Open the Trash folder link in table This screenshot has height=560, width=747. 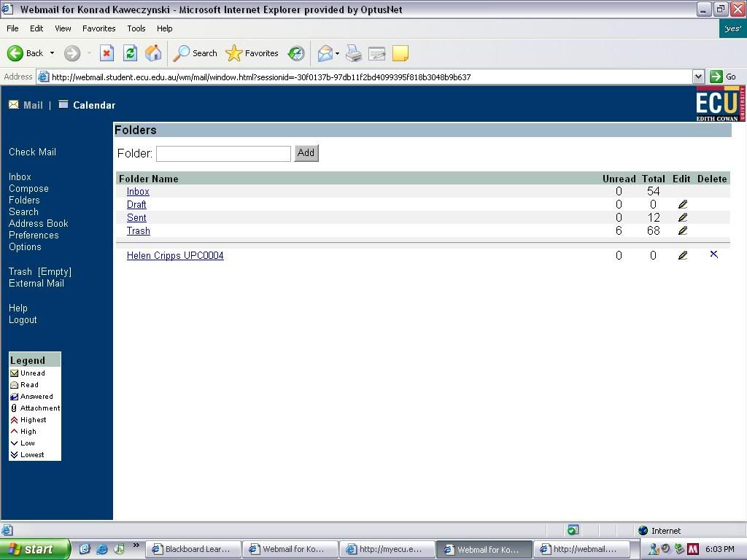(x=138, y=231)
